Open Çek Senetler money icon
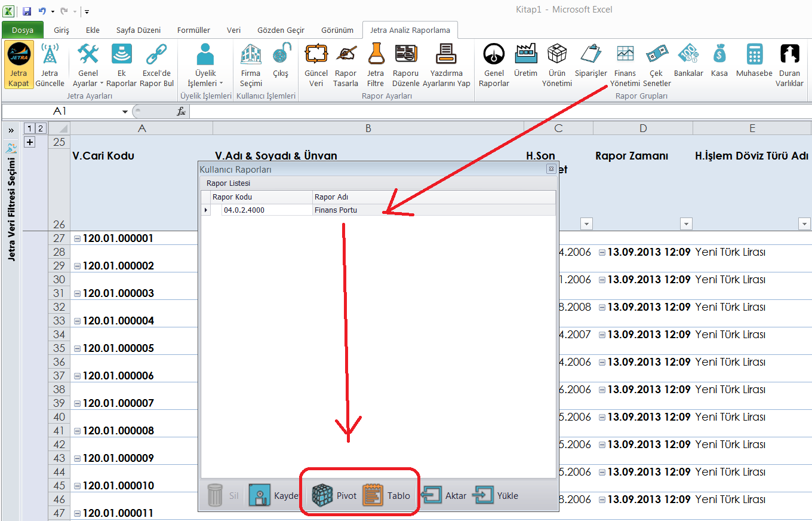812x521 pixels. pyautogui.click(x=657, y=54)
